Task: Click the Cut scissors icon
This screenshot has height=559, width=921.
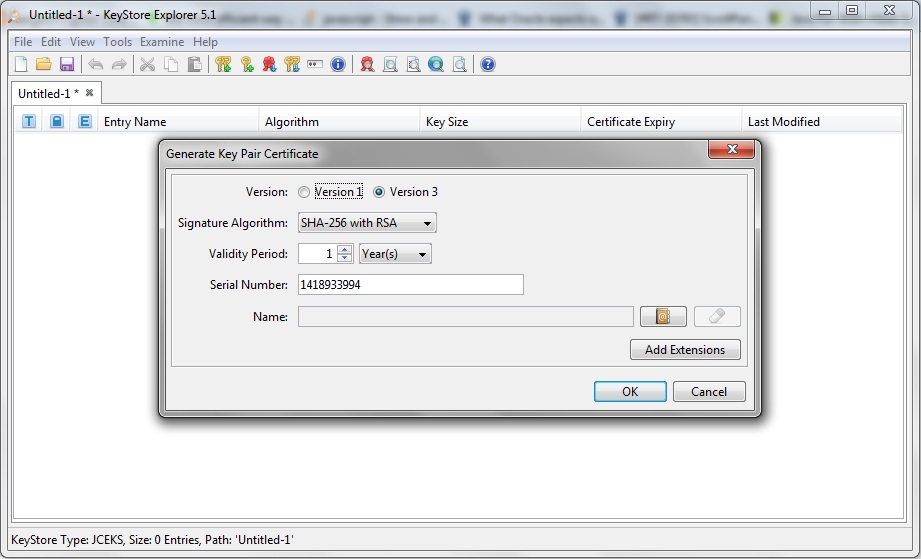Action: coord(147,64)
